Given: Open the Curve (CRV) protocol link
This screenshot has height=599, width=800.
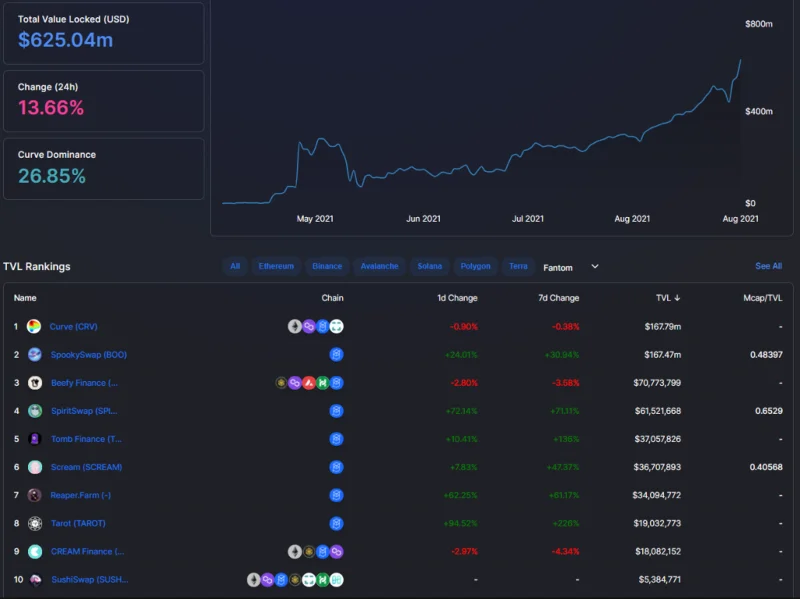Looking at the screenshot, I should pyautogui.click(x=73, y=327).
